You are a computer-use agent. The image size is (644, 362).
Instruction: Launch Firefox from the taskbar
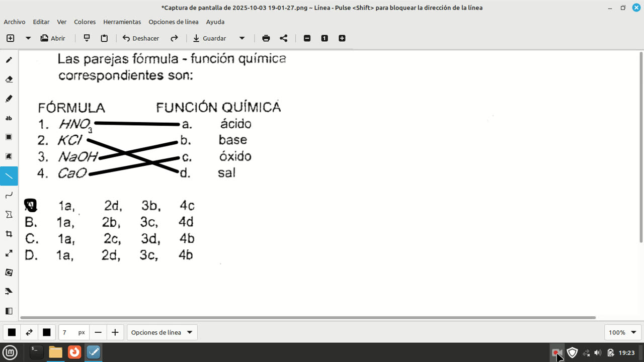point(74,352)
